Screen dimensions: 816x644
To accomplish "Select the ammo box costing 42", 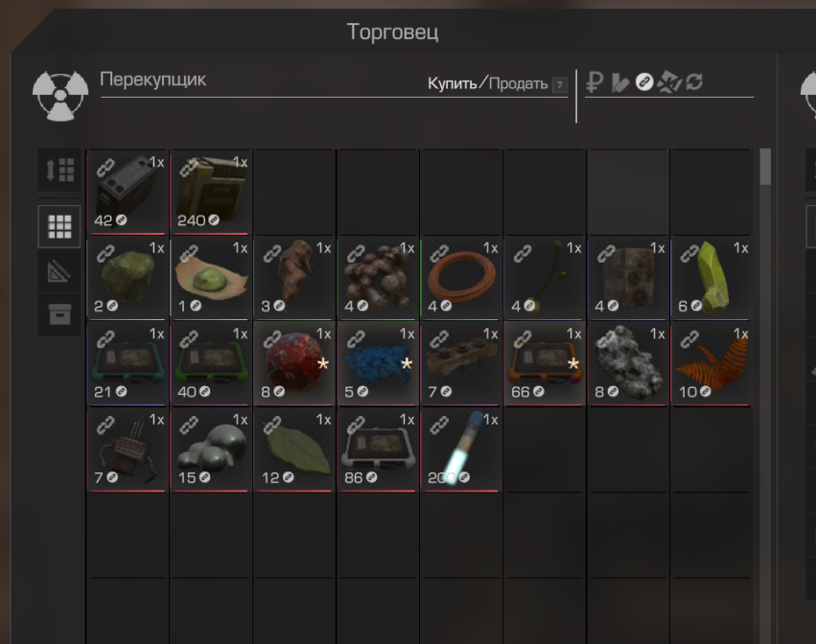I will (128, 192).
